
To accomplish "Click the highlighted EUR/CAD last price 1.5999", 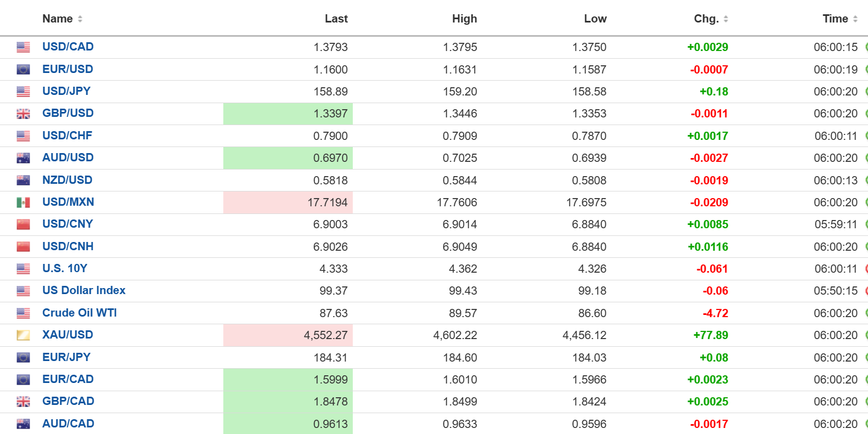I will [x=330, y=380].
